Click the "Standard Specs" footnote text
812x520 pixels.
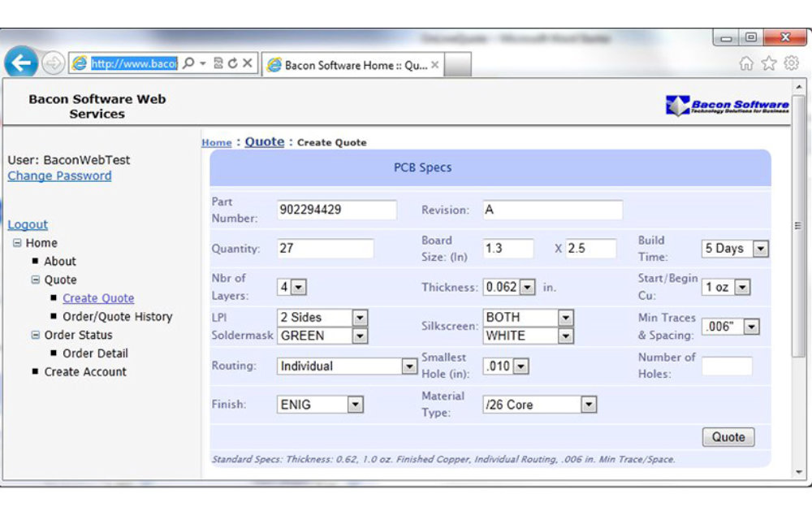[x=443, y=459]
